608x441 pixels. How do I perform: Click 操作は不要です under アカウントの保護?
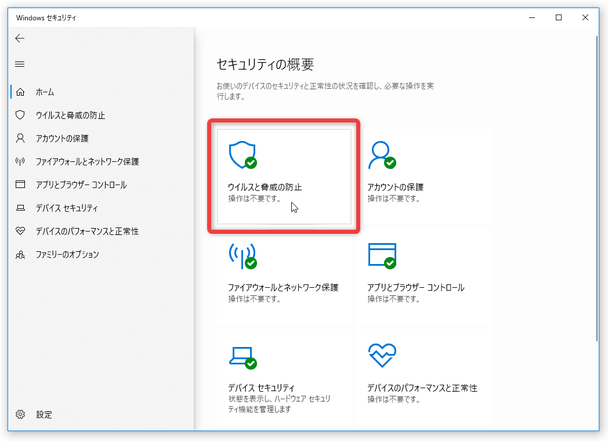[394, 199]
